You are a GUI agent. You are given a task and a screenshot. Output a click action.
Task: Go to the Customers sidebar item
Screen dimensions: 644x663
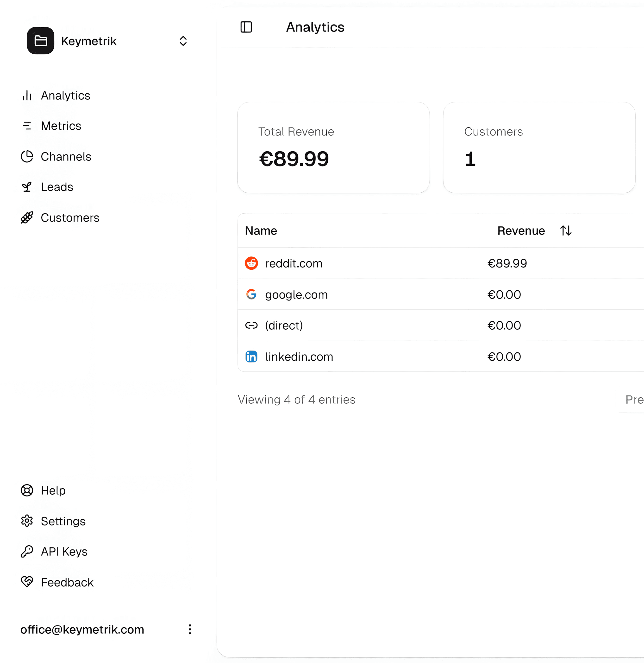70,218
